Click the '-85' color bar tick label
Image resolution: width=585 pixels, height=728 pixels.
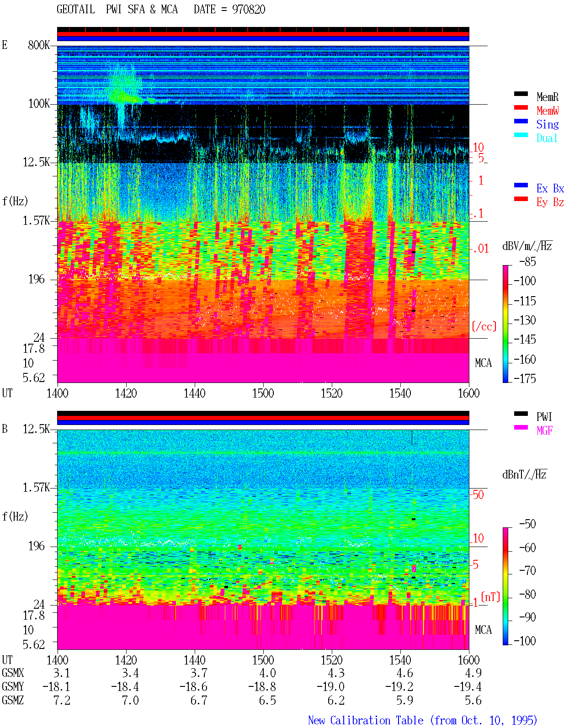pyautogui.click(x=527, y=262)
